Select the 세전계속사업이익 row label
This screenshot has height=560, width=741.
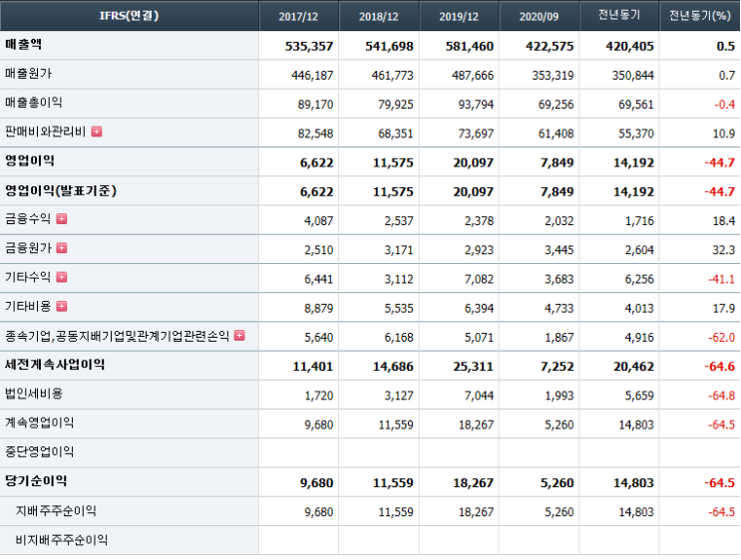point(55,365)
